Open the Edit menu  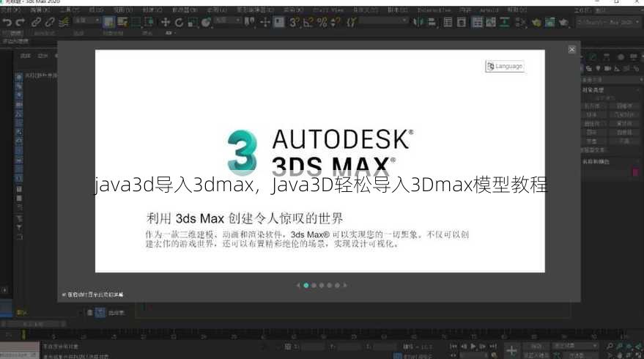tap(40, 9)
